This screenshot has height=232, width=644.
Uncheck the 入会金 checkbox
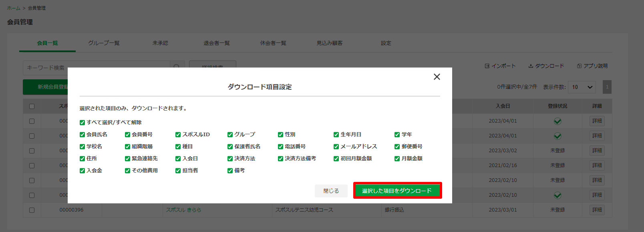pos(82,171)
